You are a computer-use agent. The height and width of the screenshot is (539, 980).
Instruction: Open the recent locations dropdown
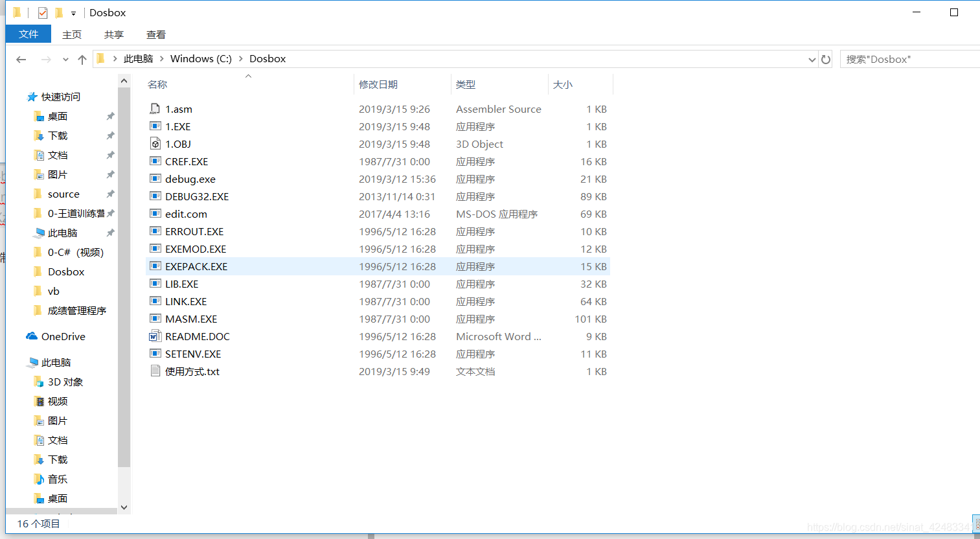point(65,59)
